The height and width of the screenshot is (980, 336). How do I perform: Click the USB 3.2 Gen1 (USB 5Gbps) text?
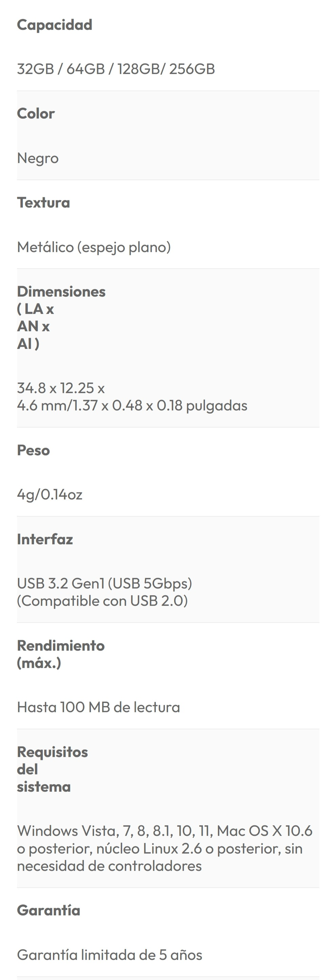coord(105,583)
